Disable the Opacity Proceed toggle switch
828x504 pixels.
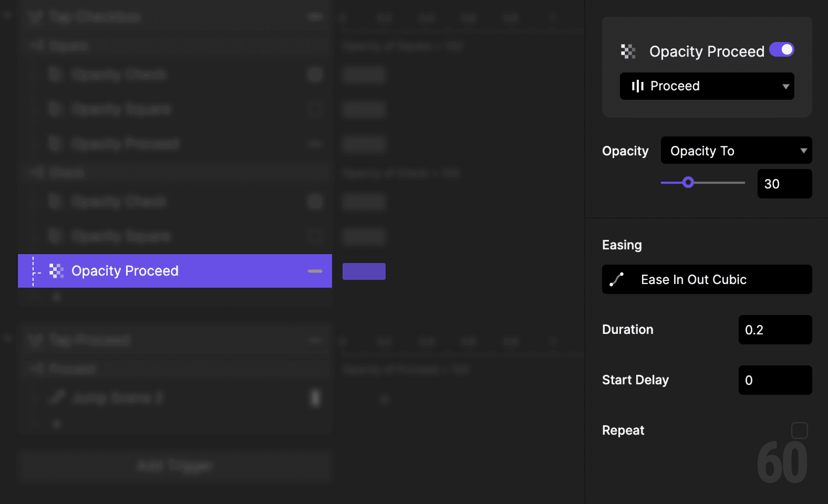coord(782,49)
